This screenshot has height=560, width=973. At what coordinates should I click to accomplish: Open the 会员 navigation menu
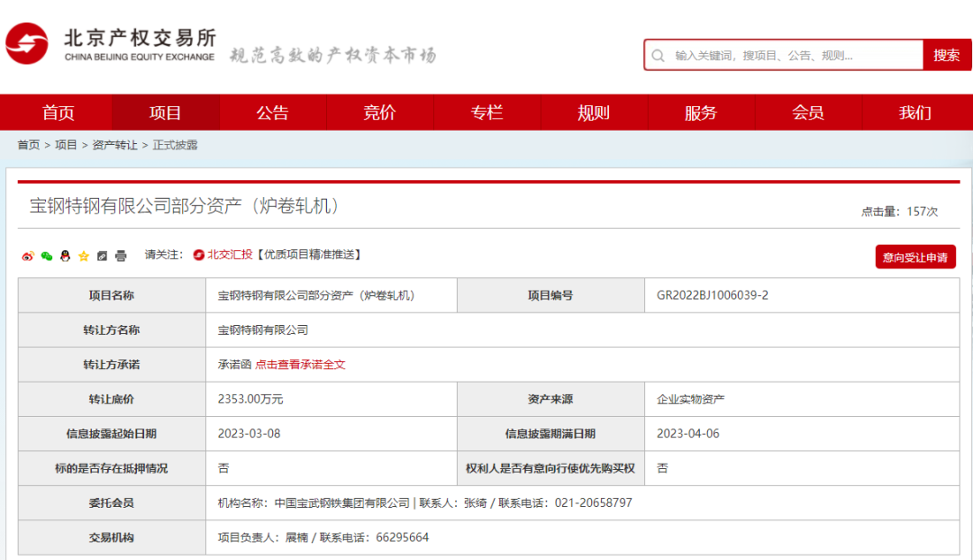808,113
